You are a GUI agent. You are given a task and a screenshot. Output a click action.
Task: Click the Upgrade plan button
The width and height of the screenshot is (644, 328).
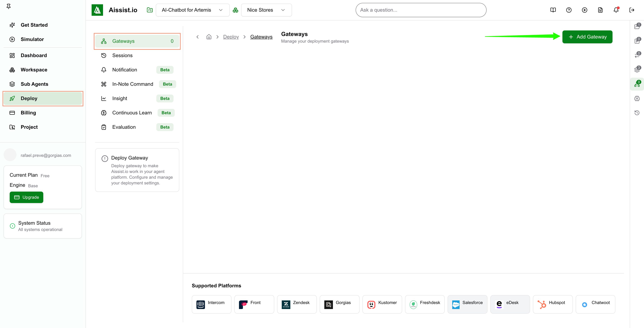point(26,197)
